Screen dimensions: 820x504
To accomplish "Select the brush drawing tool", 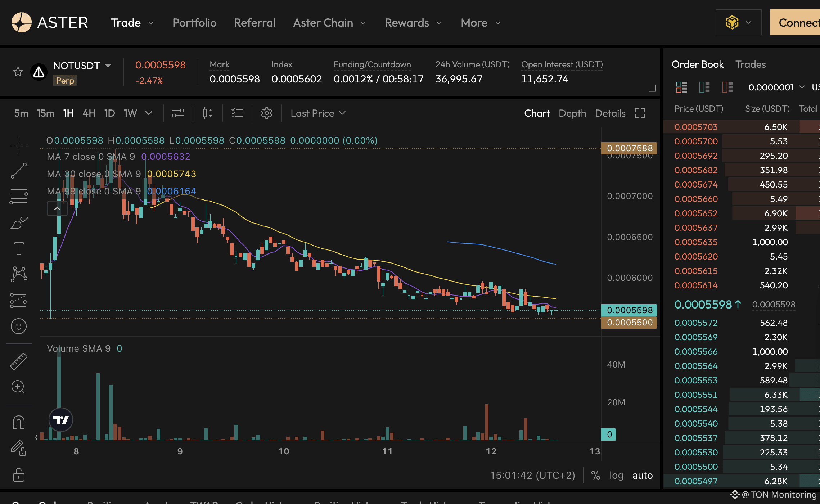I will (19, 223).
